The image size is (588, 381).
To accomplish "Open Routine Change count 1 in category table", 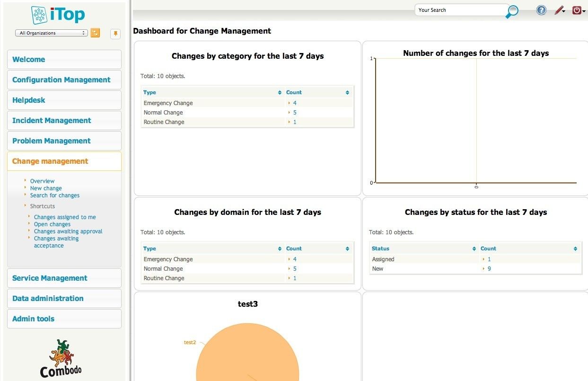I will (295, 122).
